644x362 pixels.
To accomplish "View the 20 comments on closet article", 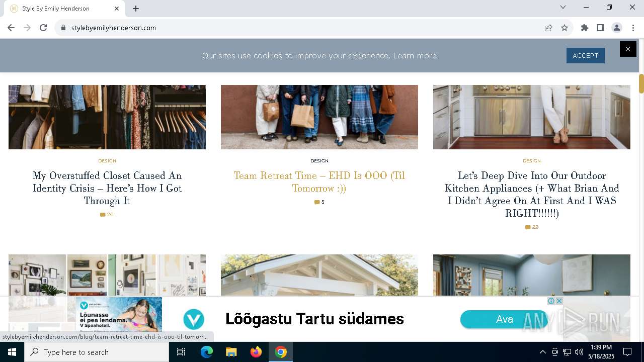I will (x=107, y=215).
